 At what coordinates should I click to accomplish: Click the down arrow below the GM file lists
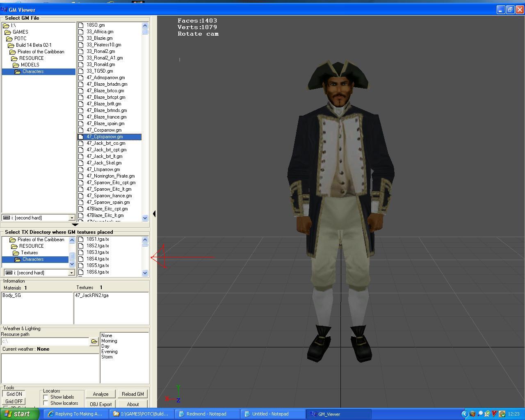point(75,225)
